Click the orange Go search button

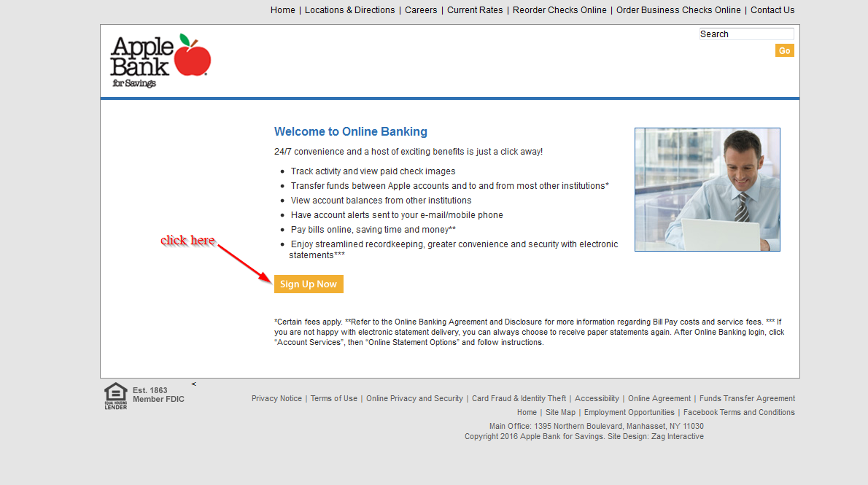(784, 50)
